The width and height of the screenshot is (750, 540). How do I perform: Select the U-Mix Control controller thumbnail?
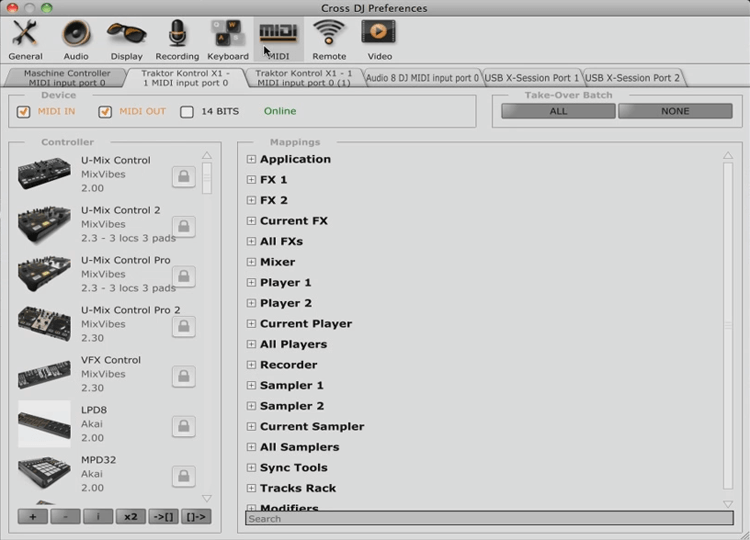pyautogui.click(x=44, y=174)
